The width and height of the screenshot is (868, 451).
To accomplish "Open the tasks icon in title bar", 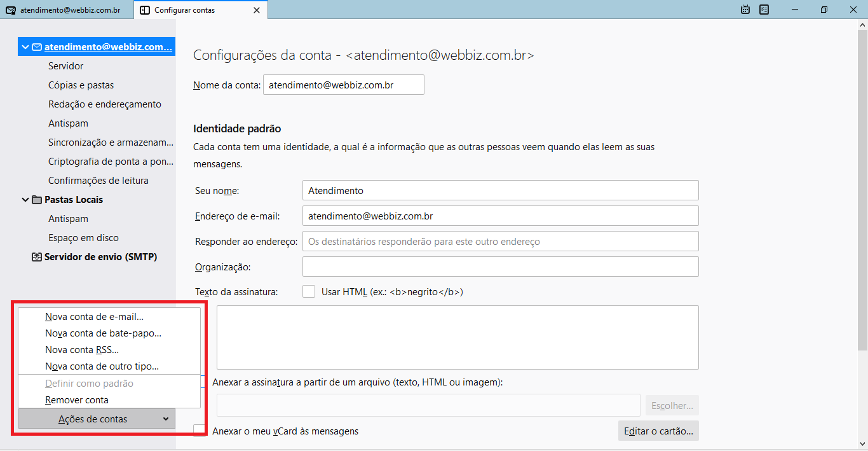I will [764, 10].
